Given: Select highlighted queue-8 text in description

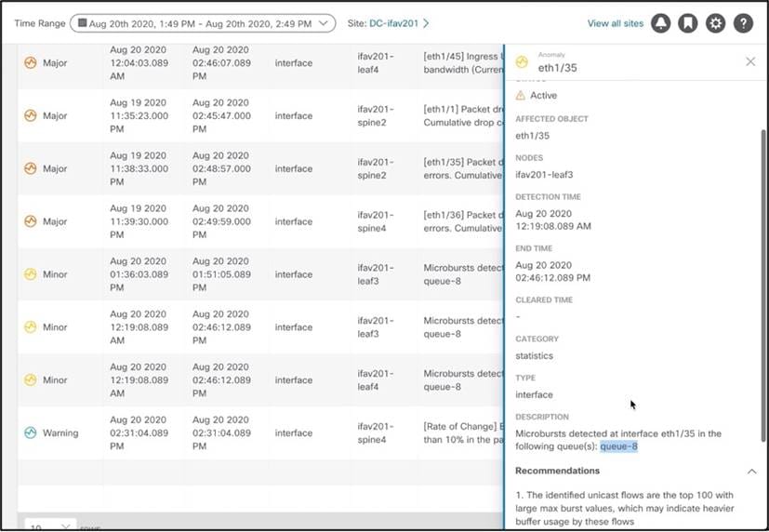Looking at the screenshot, I should [x=619, y=446].
